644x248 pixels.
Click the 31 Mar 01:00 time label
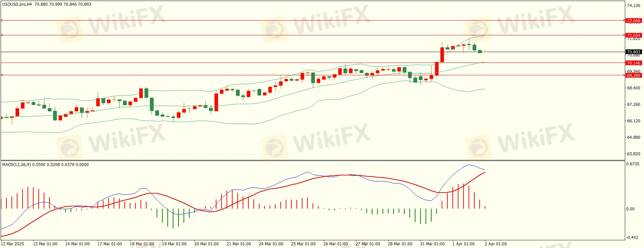point(432,244)
